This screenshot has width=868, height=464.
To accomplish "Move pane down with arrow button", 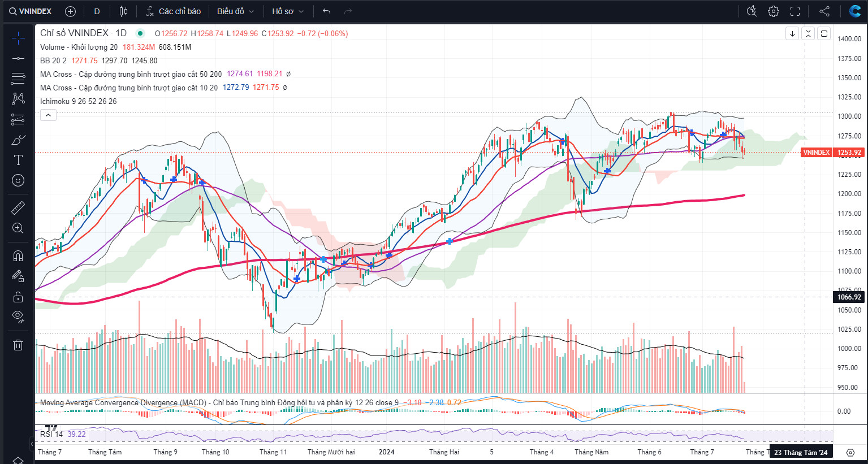I will coord(792,34).
